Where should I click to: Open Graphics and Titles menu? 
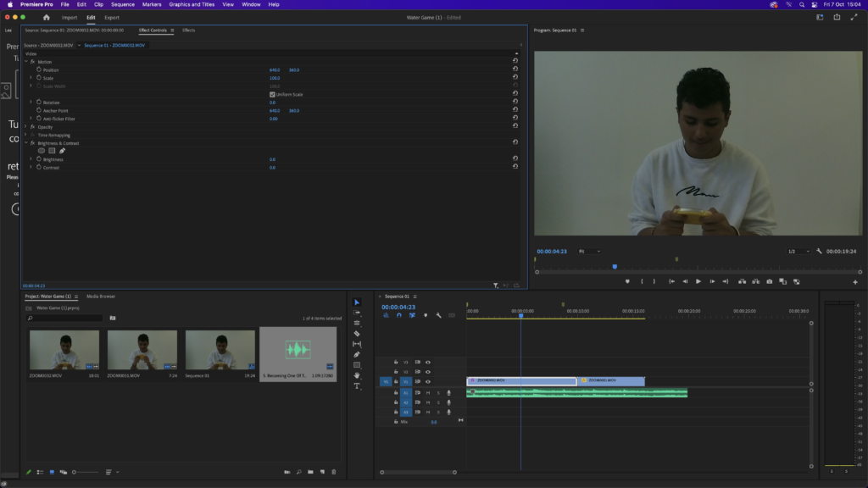click(x=192, y=4)
